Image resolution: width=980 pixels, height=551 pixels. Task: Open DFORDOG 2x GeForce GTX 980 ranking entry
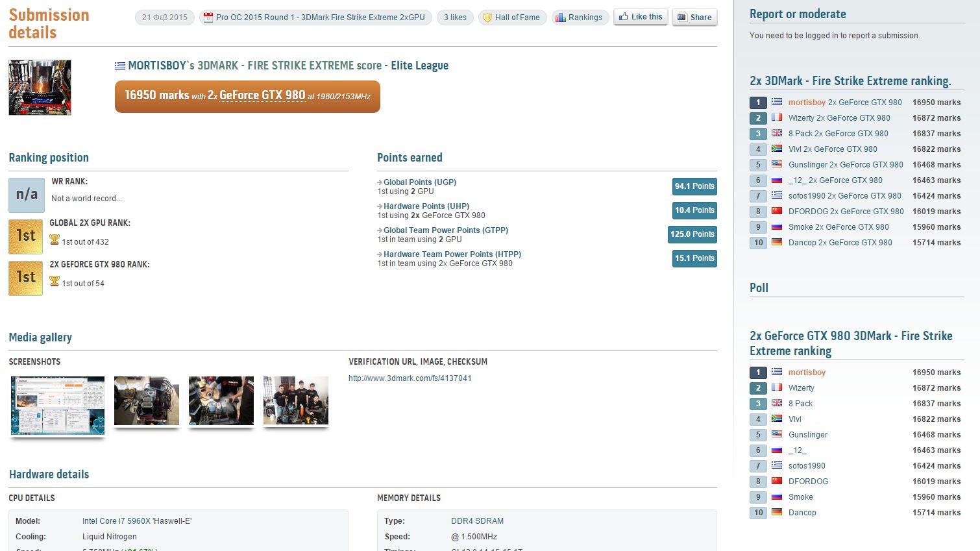pyautogui.click(x=846, y=212)
